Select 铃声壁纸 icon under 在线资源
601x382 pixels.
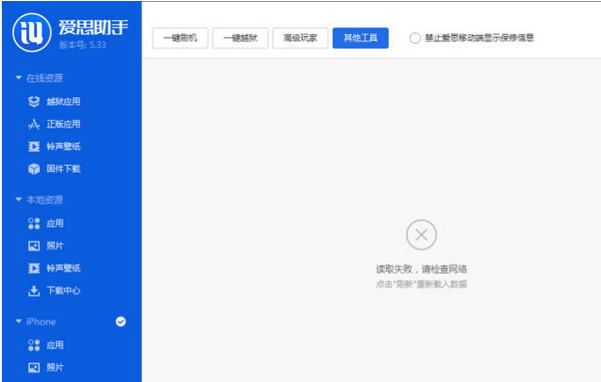[x=34, y=146]
